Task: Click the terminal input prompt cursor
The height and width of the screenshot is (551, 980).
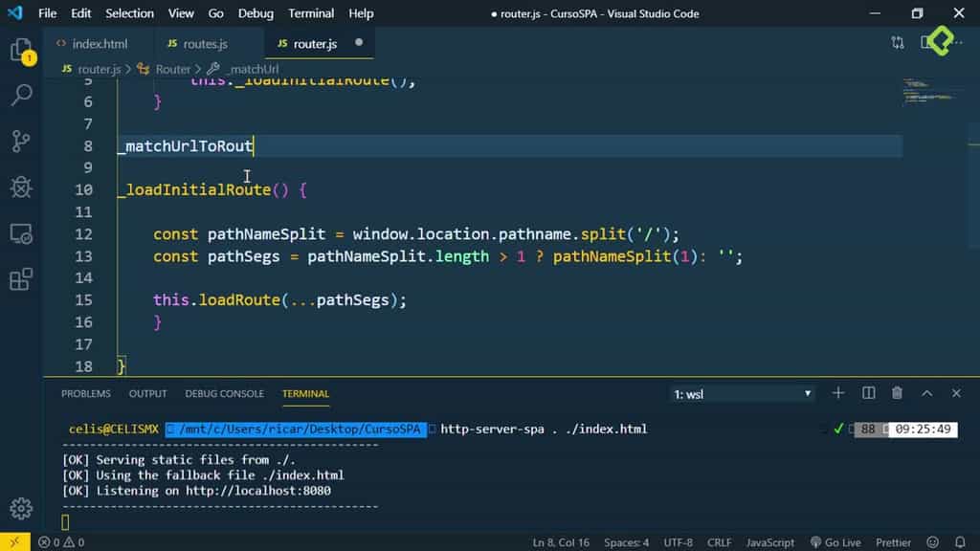Action: pyautogui.click(x=65, y=521)
